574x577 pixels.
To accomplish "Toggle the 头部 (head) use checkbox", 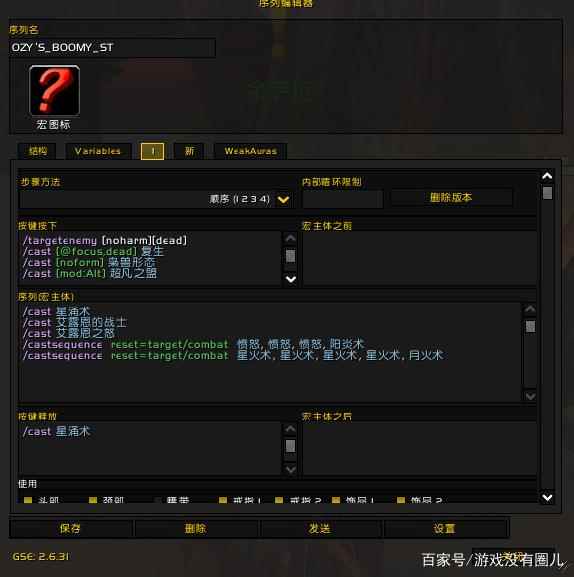I will 28,500.
